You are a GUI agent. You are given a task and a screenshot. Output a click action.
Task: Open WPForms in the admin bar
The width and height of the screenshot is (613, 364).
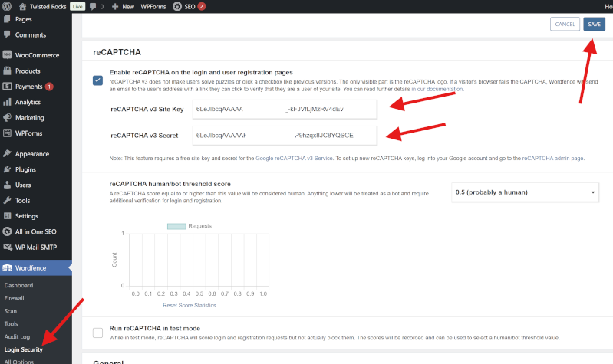[x=153, y=7]
